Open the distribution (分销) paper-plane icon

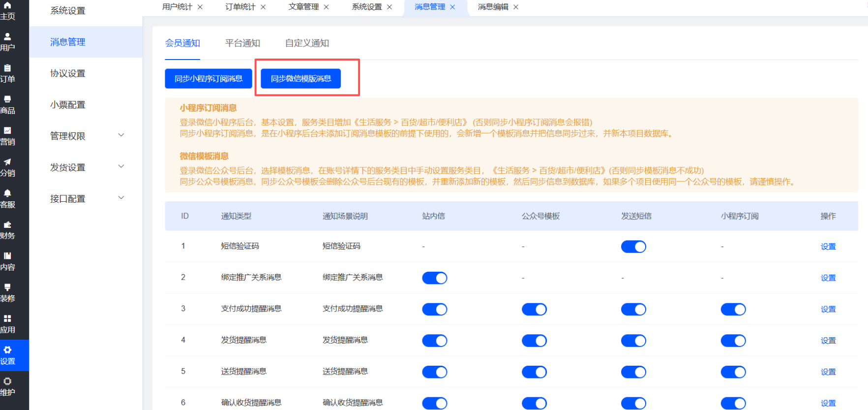tap(7, 162)
